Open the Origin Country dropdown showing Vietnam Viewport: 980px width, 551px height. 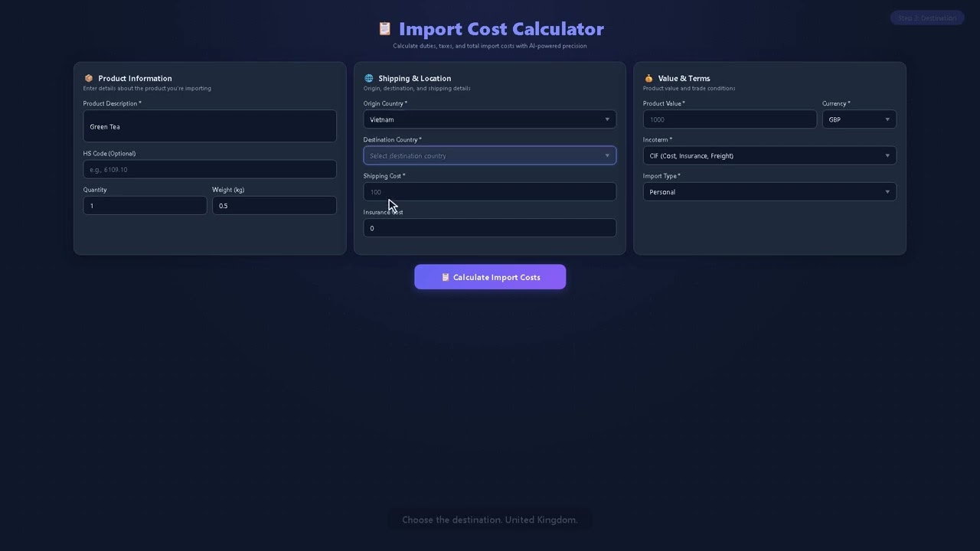pos(490,119)
